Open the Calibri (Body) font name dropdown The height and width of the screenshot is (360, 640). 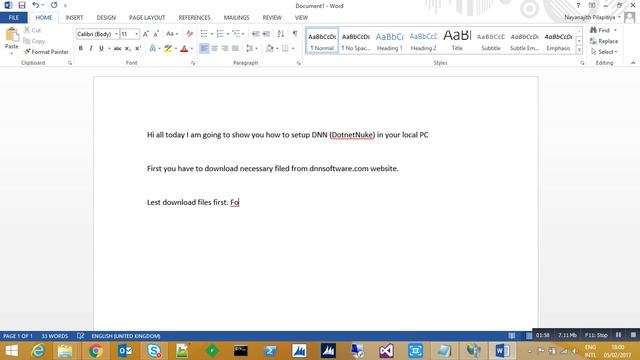pos(116,34)
